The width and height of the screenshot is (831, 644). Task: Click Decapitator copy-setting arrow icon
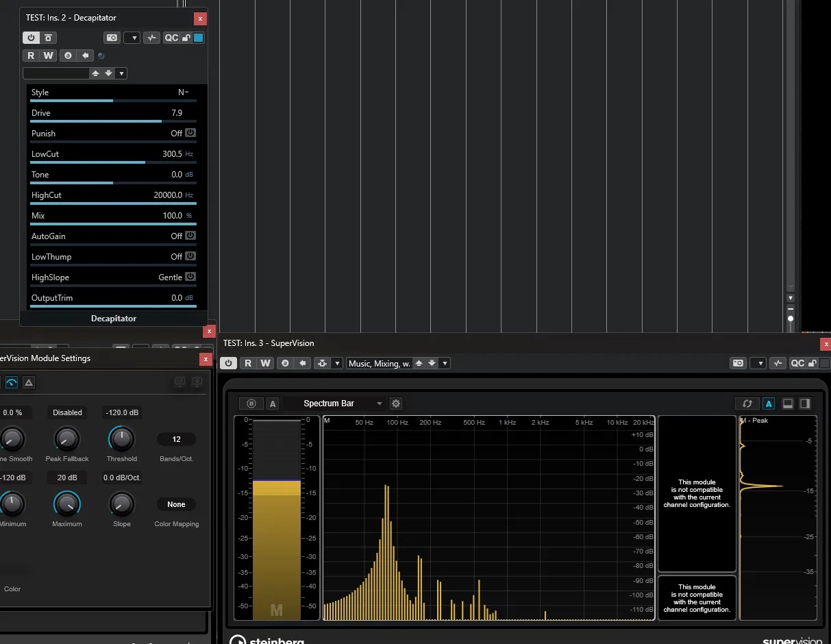[85, 55]
